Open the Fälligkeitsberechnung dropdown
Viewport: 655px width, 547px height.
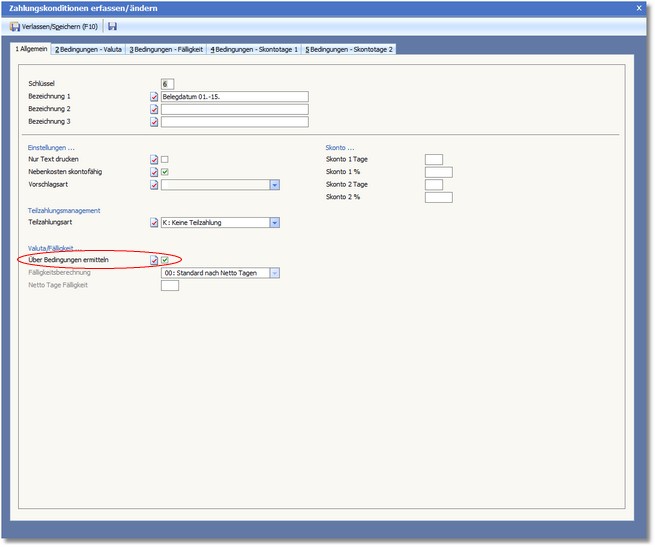click(274, 273)
